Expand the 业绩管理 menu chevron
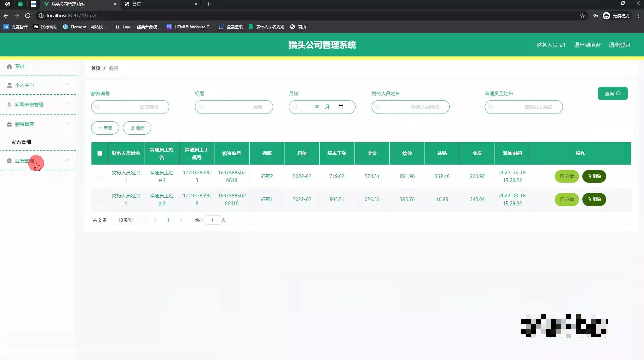Screen dimensions: 644x360 point(67,160)
